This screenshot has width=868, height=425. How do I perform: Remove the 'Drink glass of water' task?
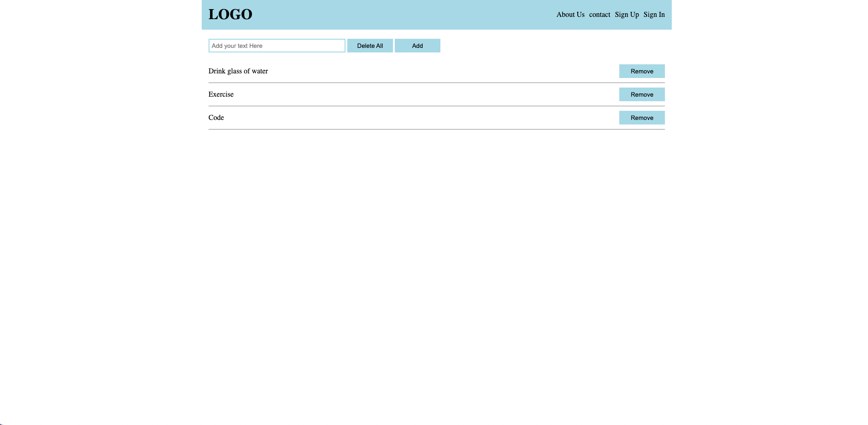tap(642, 71)
